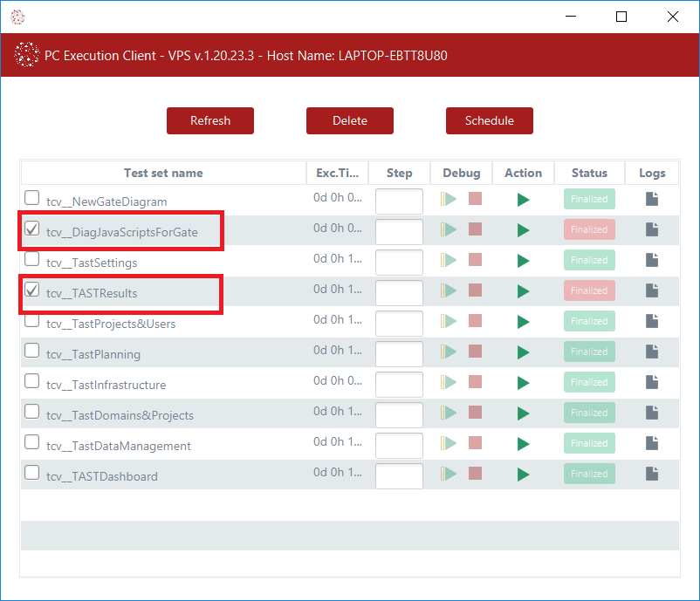700x601 pixels.
Task: Stop debug for tcv__TastSettings
Action: click(475, 260)
